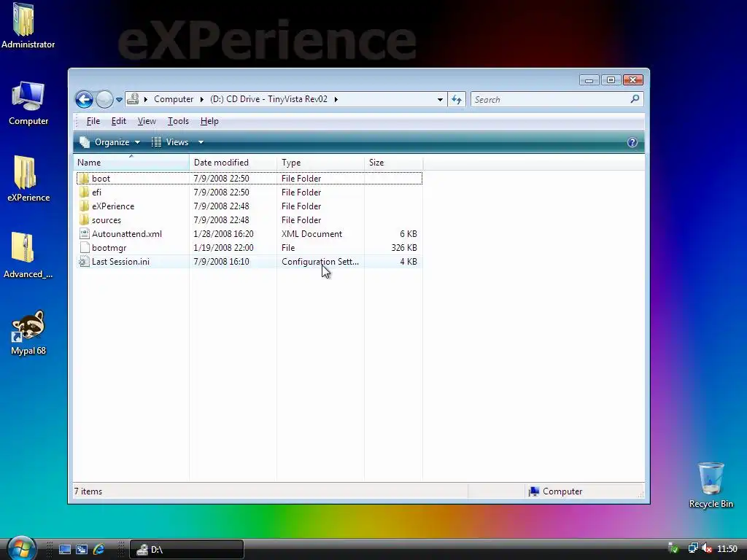The height and width of the screenshot is (560, 747).
Task: Open the File menu
Action: pos(93,121)
